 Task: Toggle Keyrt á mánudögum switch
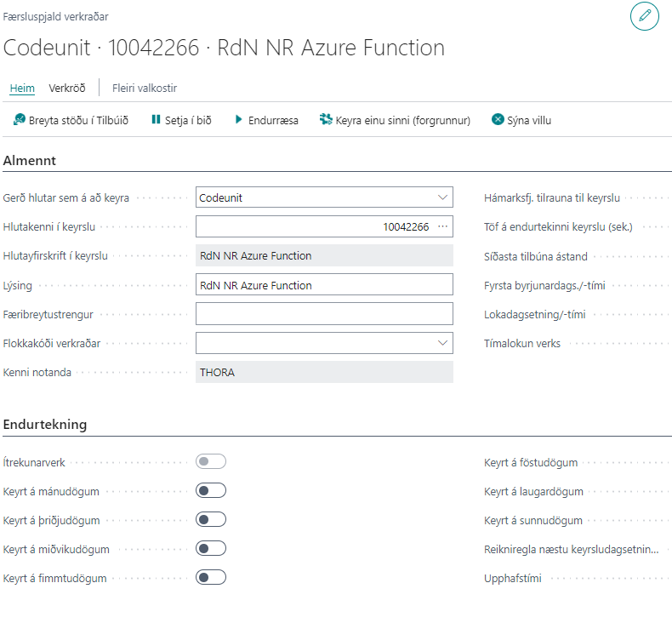(x=210, y=490)
